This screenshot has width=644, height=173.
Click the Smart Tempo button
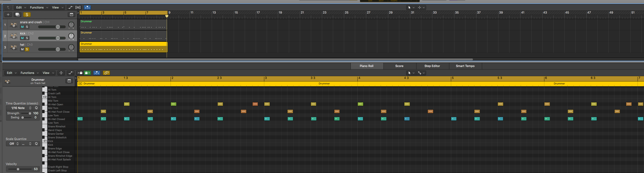pos(465,66)
